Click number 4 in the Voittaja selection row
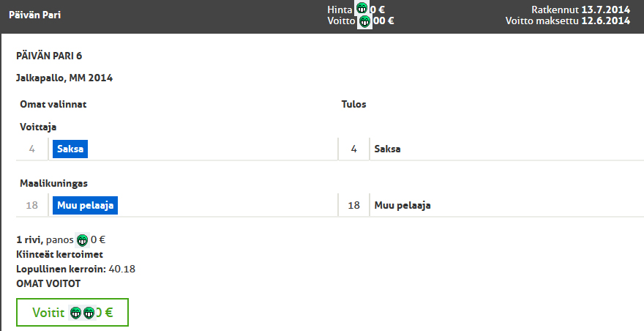This screenshot has height=331, width=644. [32, 149]
